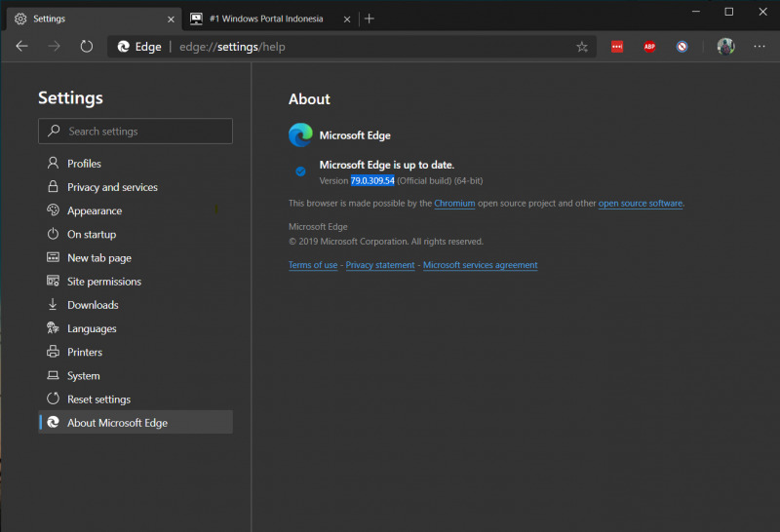Image resolution: width=780 pixels, height=532 pixels.
Task: Go back with the left arrow button
Action: [21, 47]
